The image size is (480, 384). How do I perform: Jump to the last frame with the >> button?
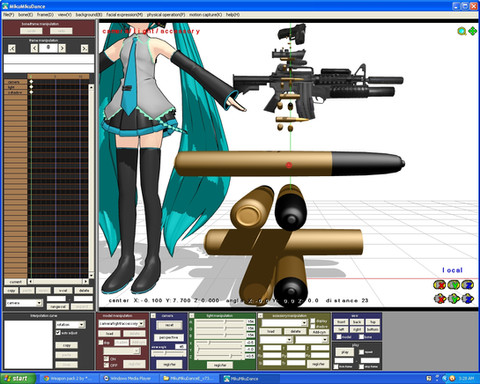[85, 49]
